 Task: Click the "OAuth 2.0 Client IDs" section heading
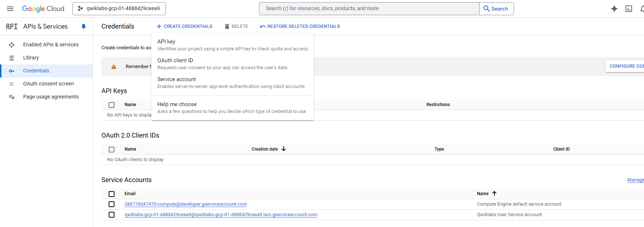(130, 135)
